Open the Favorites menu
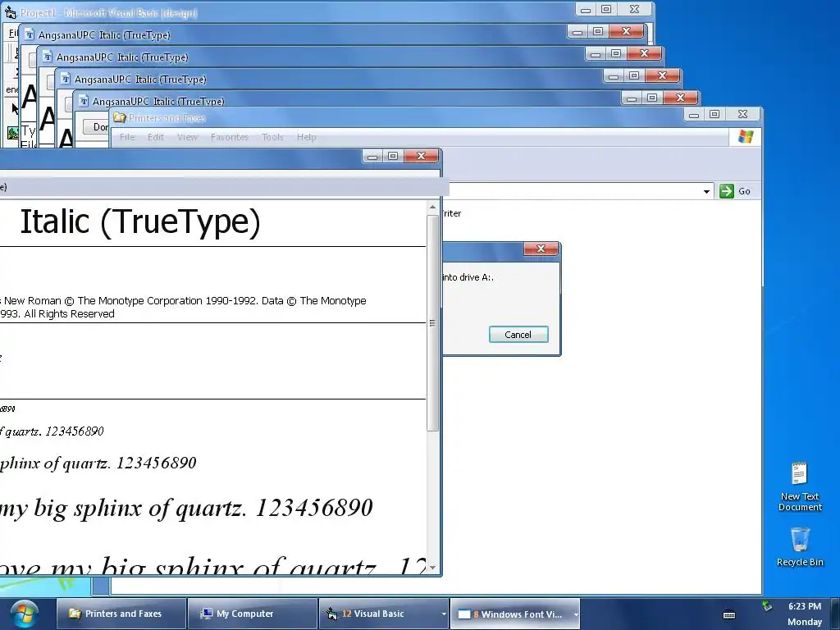The image size is (840, 630). [230, 137]
